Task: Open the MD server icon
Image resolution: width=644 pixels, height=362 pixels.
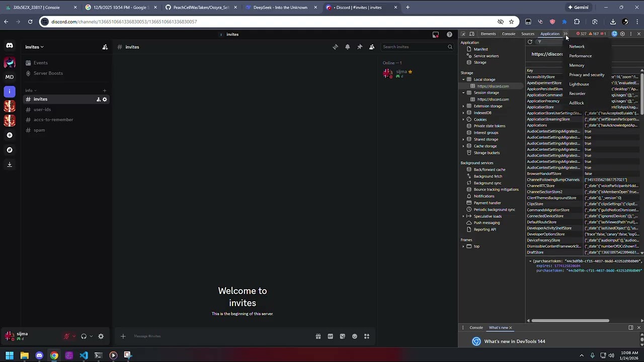Action: click(10, 77)
